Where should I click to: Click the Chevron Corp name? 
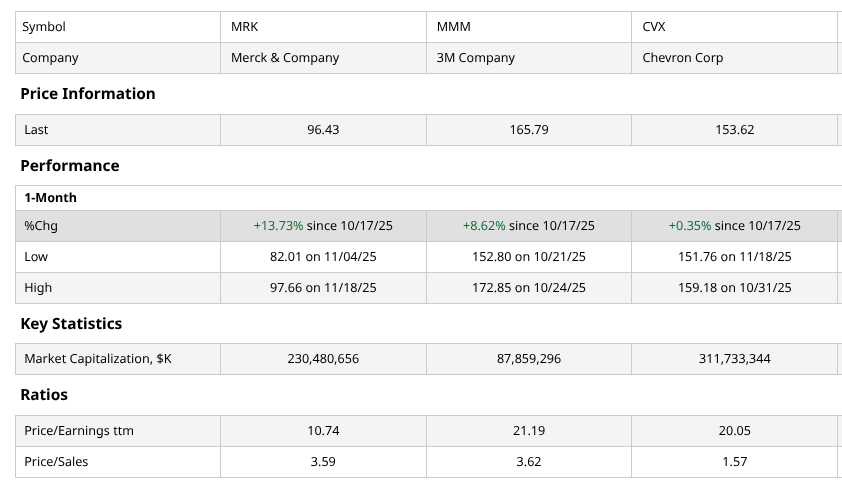[x=683, y=58]
